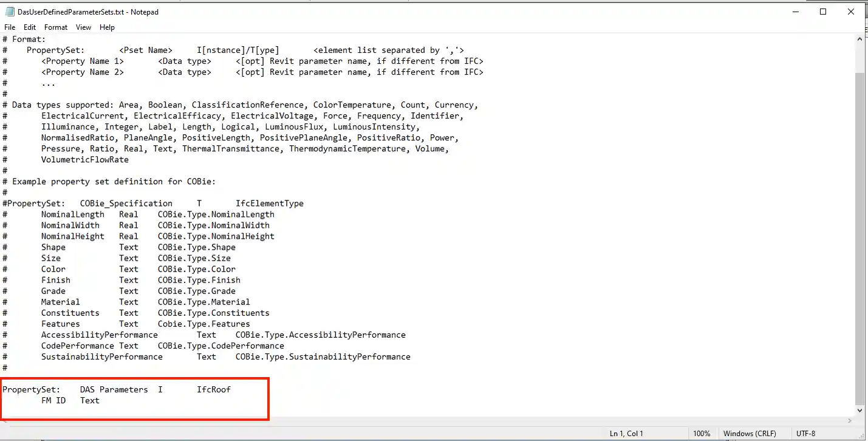Open the Help menu
The image size is (868, 441).
[107, 27]
